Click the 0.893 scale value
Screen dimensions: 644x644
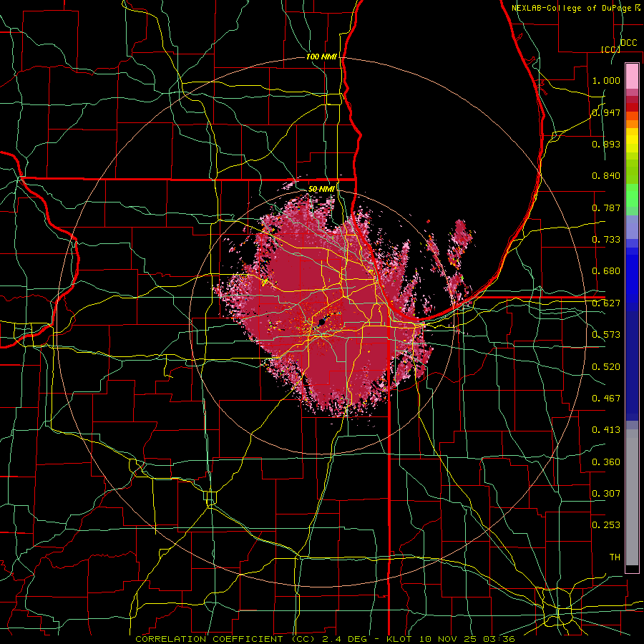click(x=606, y=144)
